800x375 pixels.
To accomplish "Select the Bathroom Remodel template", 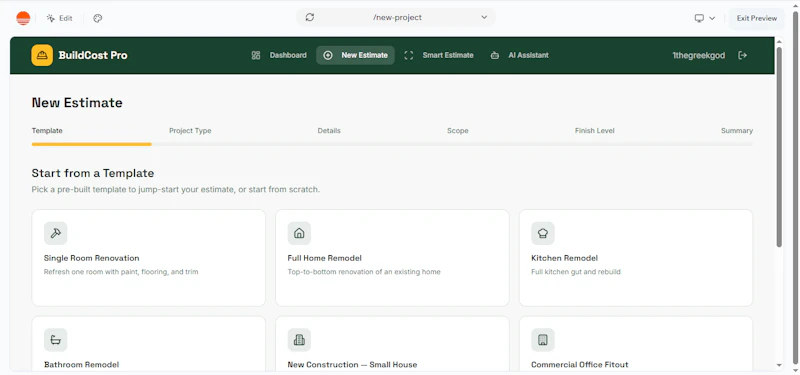I will (148, 344).
